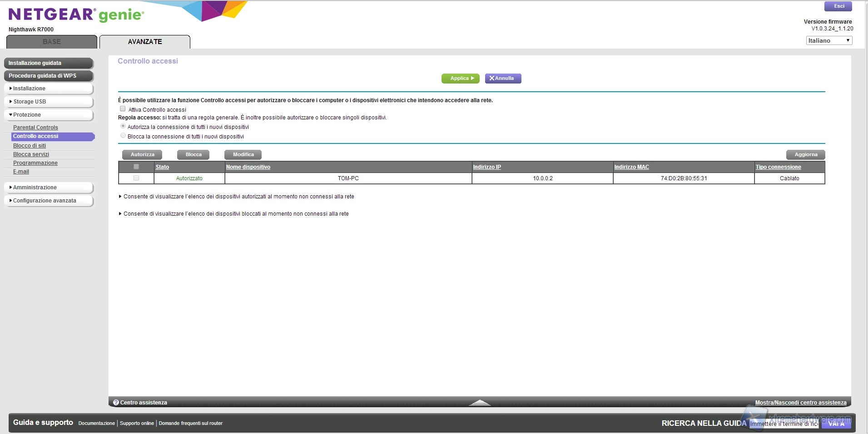868x434 pixels.
Task: Click the Aggiorna refresh button
Action: point(805,155)
